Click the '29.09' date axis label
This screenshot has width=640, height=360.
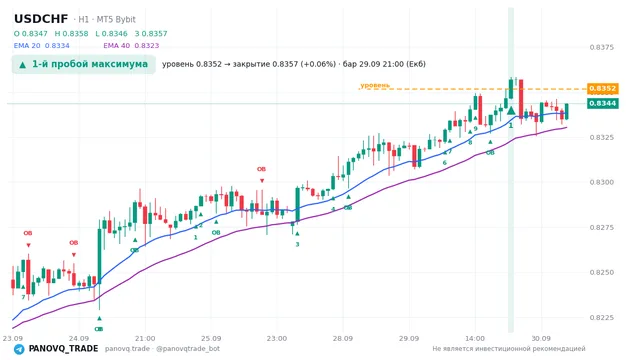pos(409,338)
